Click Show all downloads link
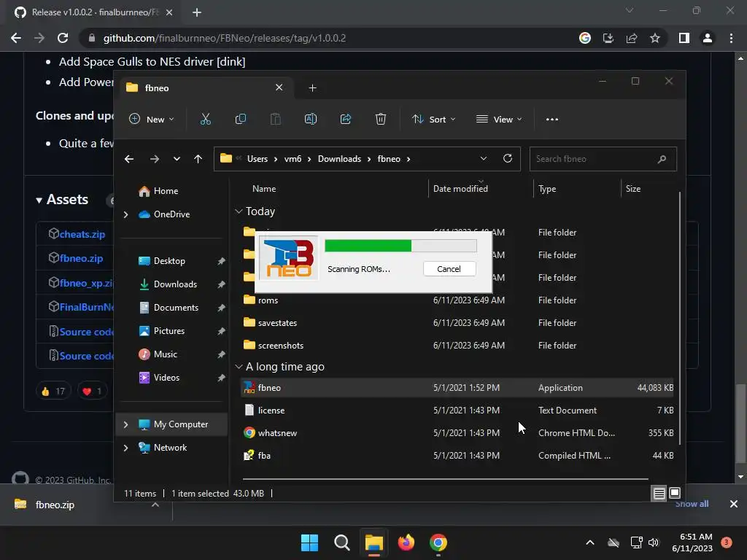 [x=692, y=504]
